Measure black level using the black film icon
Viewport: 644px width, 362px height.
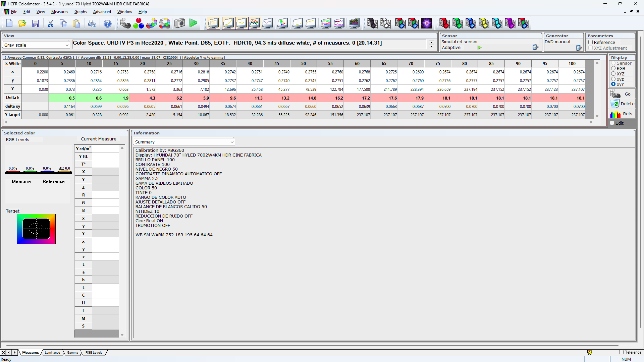pyautogui.click(x=372, y=23)
